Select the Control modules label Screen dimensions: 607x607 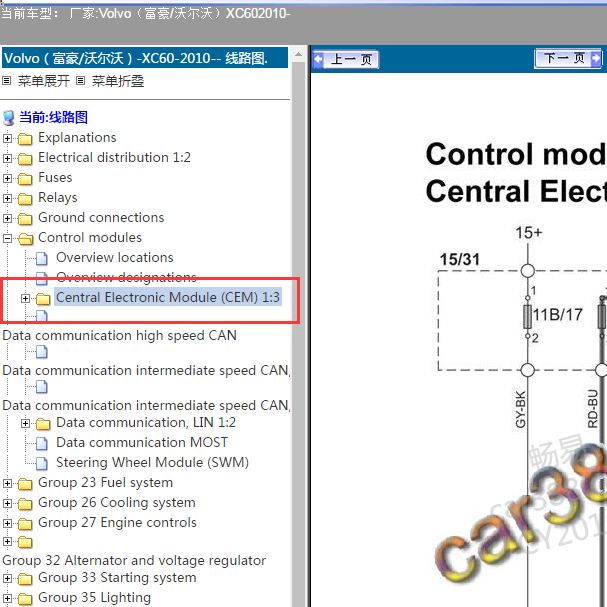[x=90, y=238]
